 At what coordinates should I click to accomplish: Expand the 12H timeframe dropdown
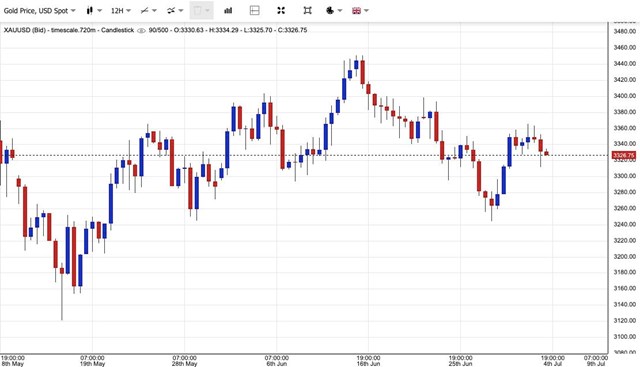click(x=121, y=11)
